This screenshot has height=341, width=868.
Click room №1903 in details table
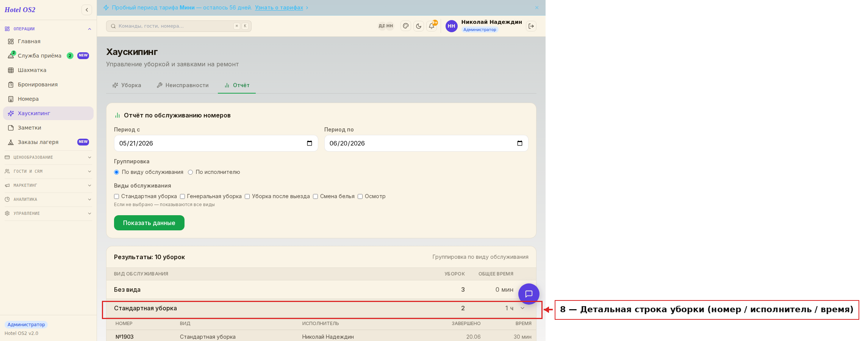125,337
